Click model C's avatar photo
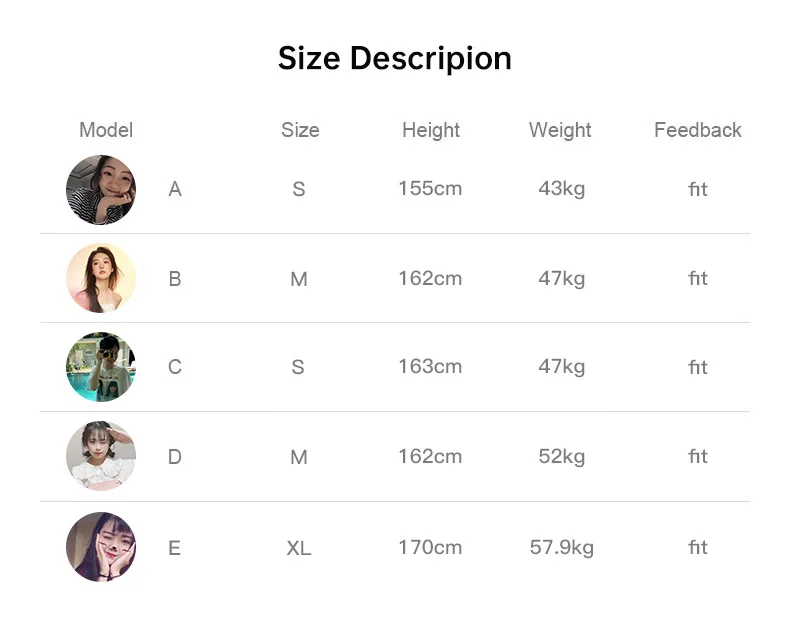 (101, 367)
